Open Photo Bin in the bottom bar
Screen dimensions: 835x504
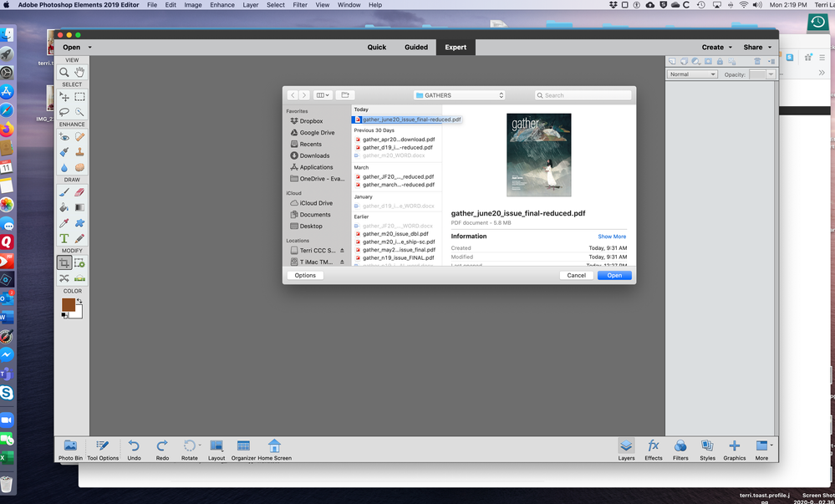[x=70, y=451]
